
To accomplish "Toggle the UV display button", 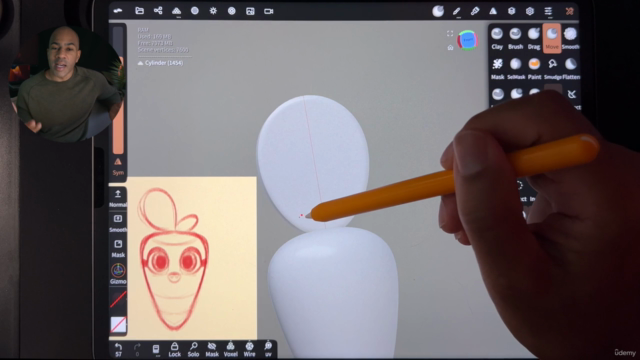I will tap(268, 350).
